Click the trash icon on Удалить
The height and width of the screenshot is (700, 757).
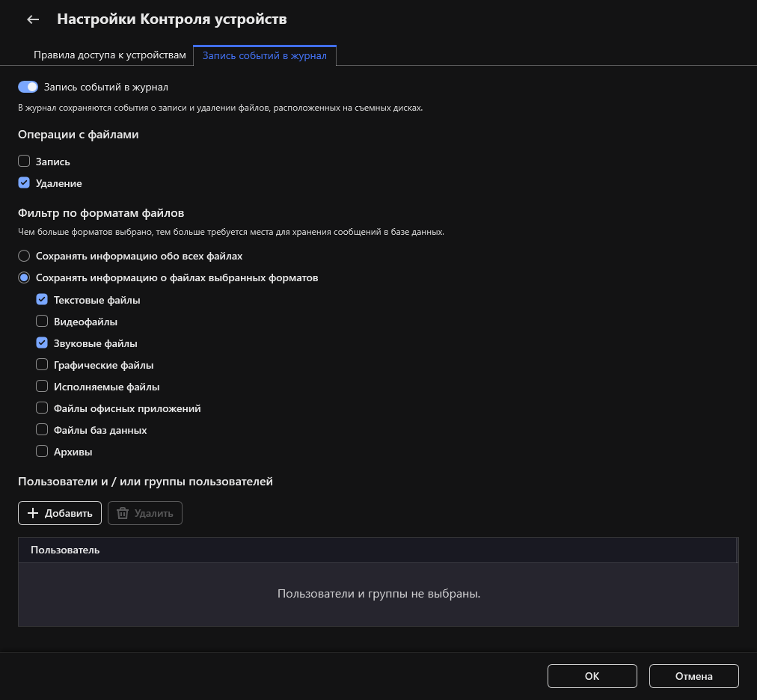click(x=123, y=513)
